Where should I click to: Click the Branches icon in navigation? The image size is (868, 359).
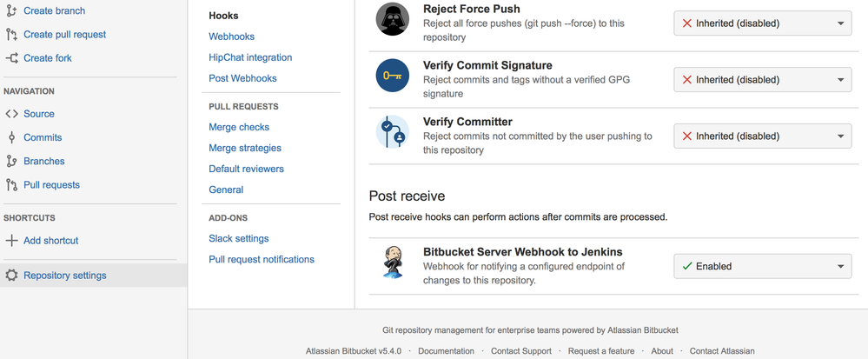11,161
